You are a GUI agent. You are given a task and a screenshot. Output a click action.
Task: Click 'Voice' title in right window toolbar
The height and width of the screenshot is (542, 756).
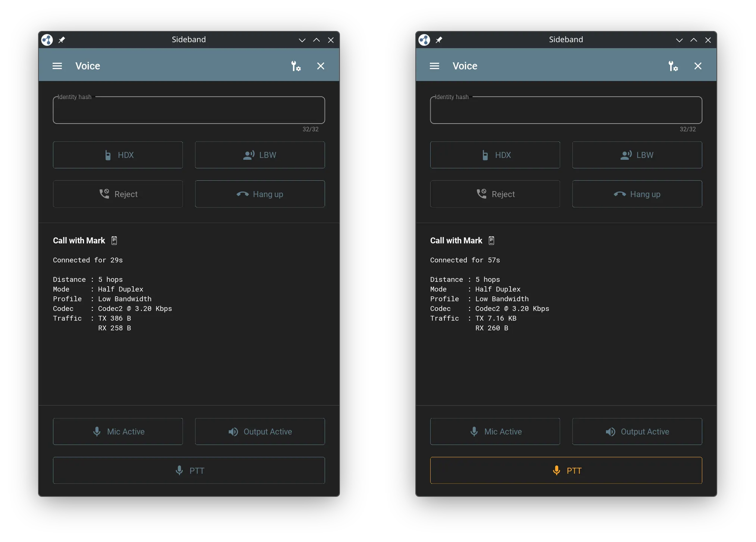click(x=465, y=66)
